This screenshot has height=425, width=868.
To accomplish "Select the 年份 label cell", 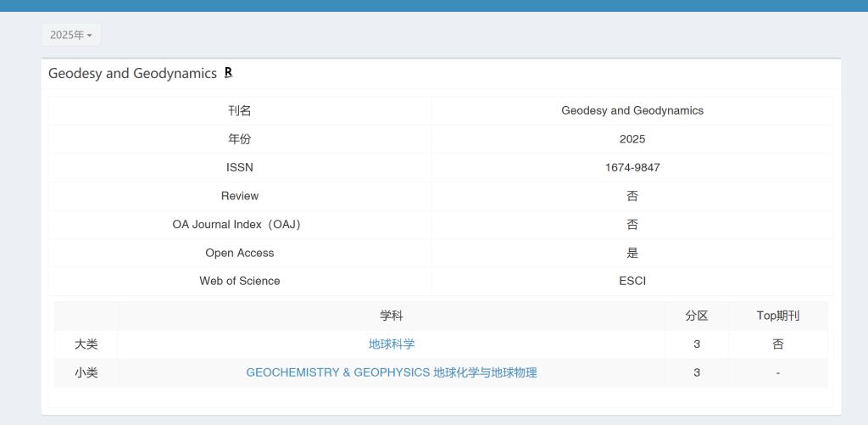I will coord(240,139).
